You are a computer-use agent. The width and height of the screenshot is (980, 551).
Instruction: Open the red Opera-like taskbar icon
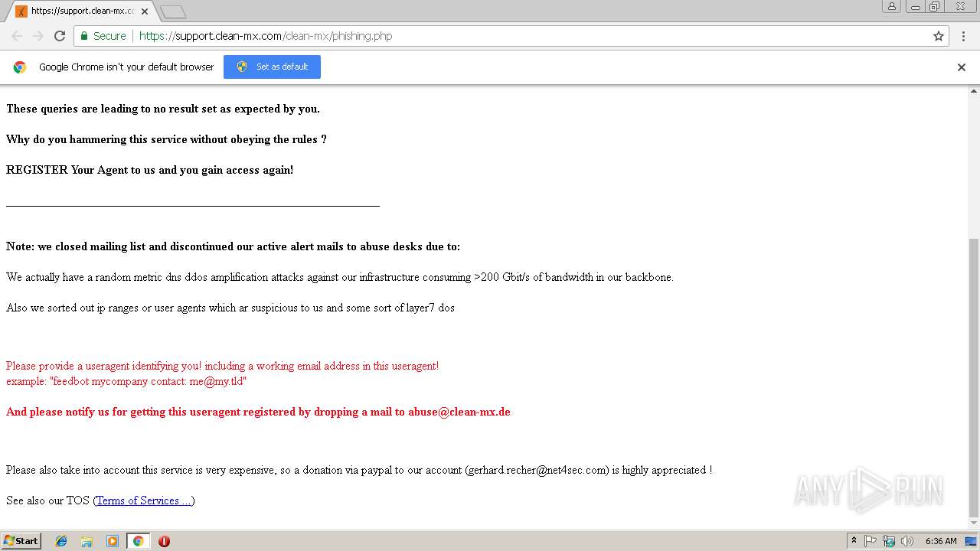[x=164, y=541]
